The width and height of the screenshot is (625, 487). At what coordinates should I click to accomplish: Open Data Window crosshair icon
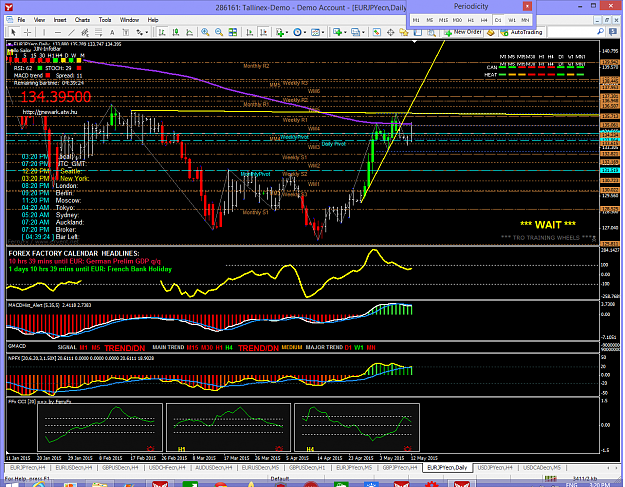[x=390, y=32]
